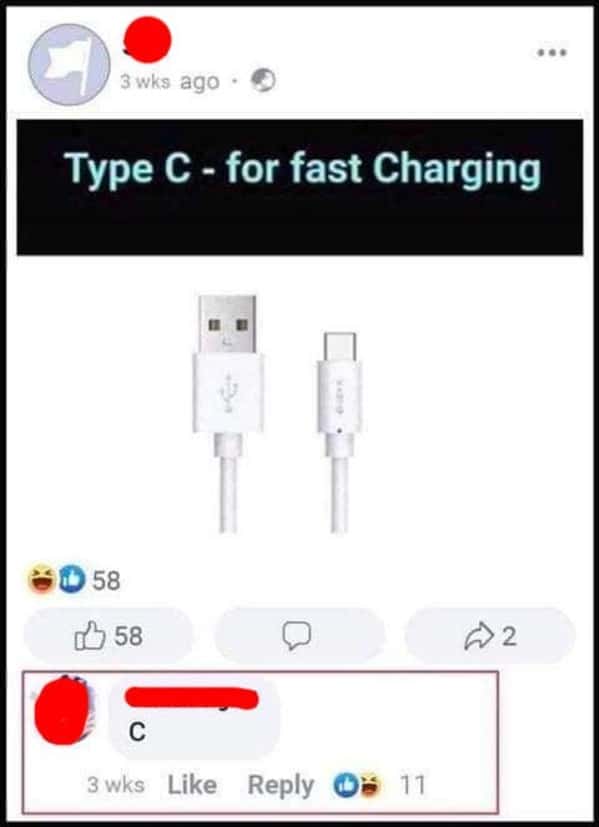Click the poster's flag profile avatar
Viewport: 599px width, 827px height.
(x=69, y=64)
